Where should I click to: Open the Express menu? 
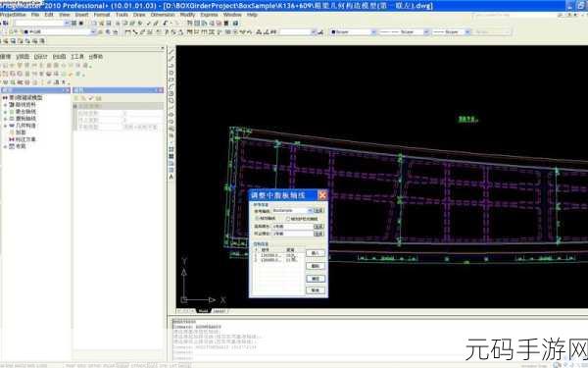(210, 15)
